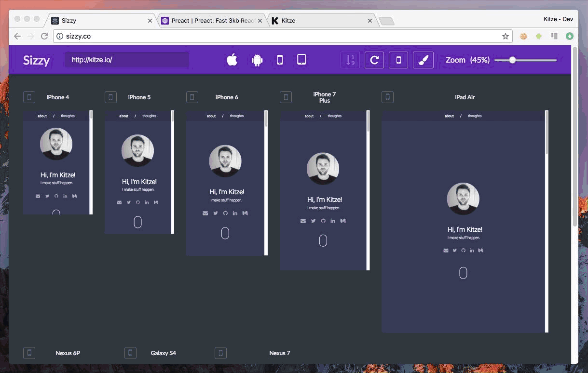Click Medium icon in iPhone 4 preview

74,196
